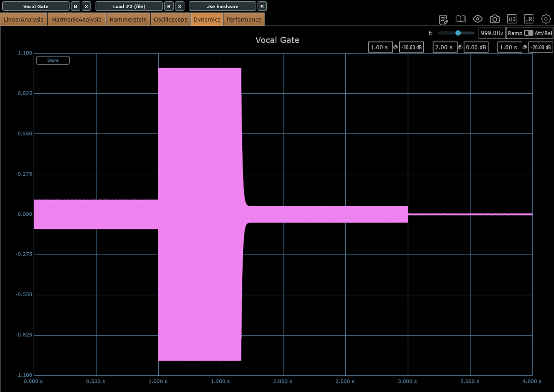Open the Hammerstein tab
Viewport: 554px width, 392px height.
click(x=128, y=19)
